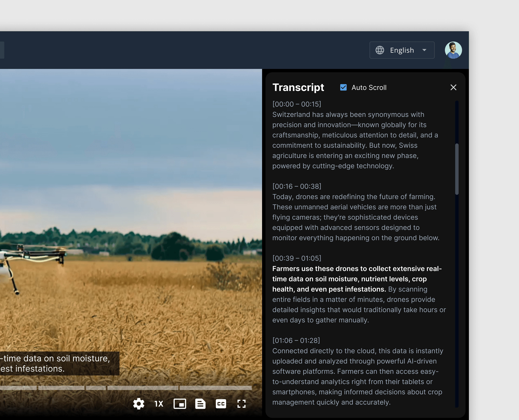Click the transcript scrollbar thumb
The height and width of the screenshot is (420, 519).
457,169
